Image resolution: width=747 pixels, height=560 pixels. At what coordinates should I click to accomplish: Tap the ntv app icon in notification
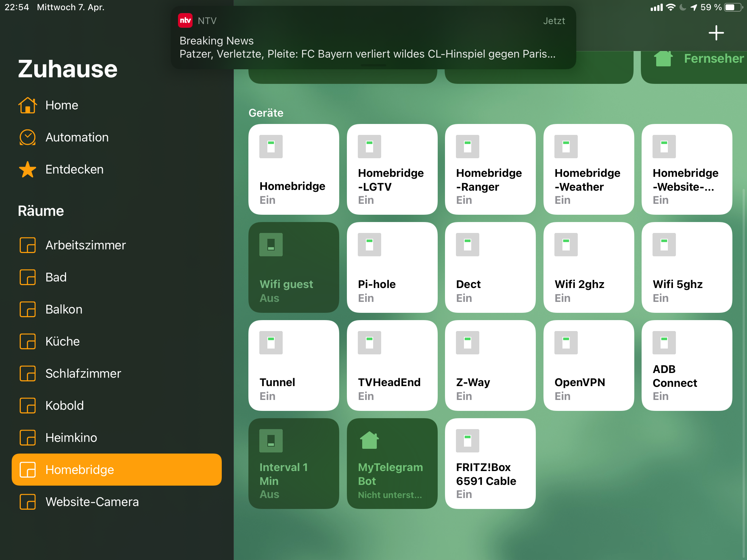(x=185, y=20)
